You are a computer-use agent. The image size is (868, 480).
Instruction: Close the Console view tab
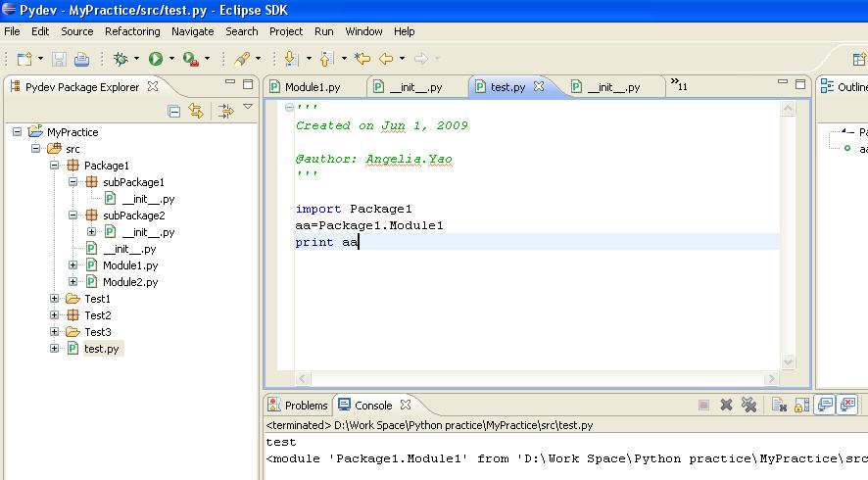coord(406,405)
